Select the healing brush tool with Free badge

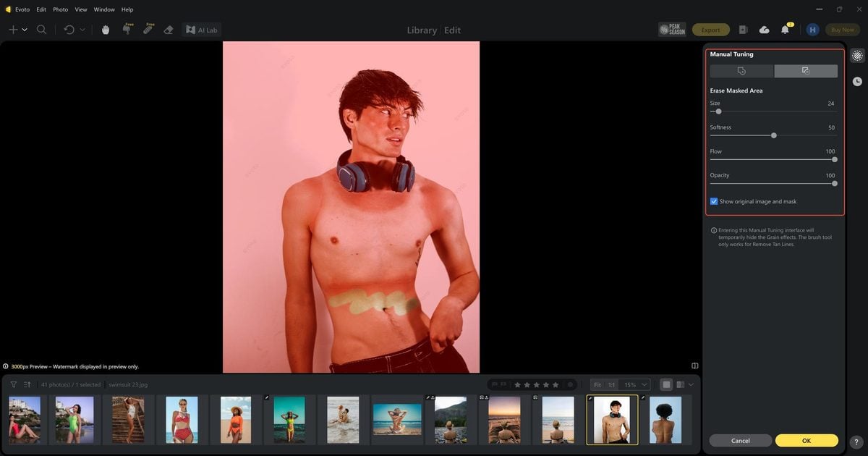click(148, 29)
